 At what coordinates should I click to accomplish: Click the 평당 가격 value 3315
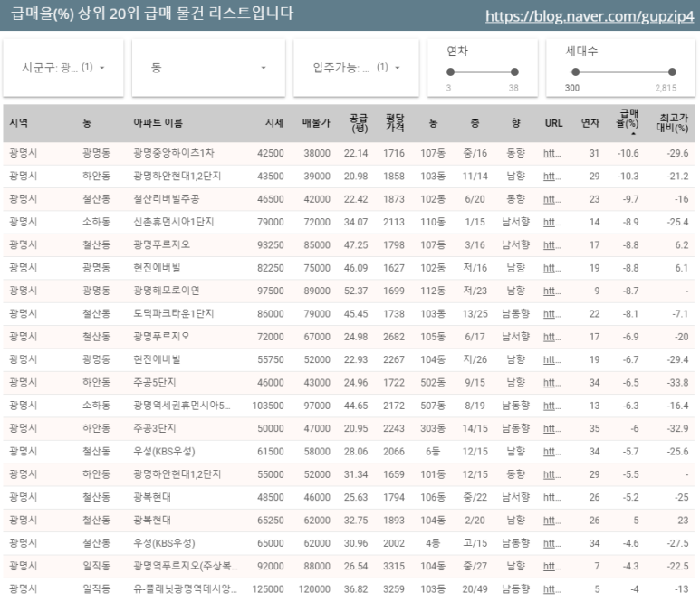394,566
